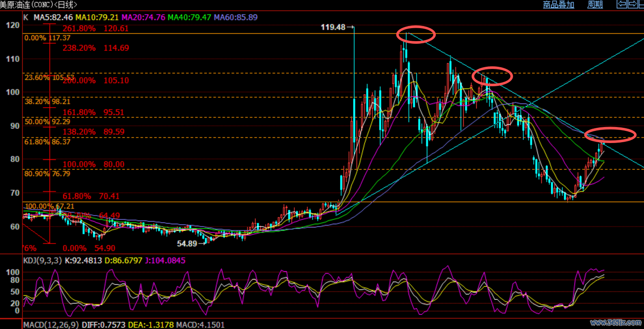This screenshot has height=329, width=644.
Task: Select the red ellipse near the 86.37 level
Action: [x=610, y=135]
